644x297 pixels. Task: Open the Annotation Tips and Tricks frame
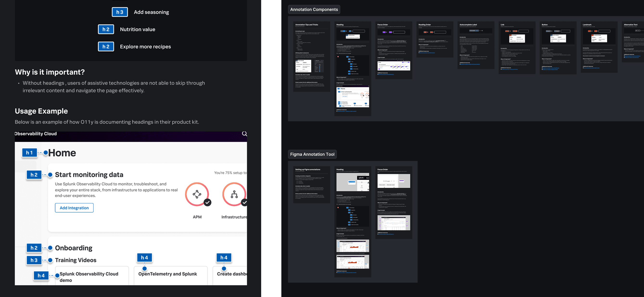coord(311,57)
